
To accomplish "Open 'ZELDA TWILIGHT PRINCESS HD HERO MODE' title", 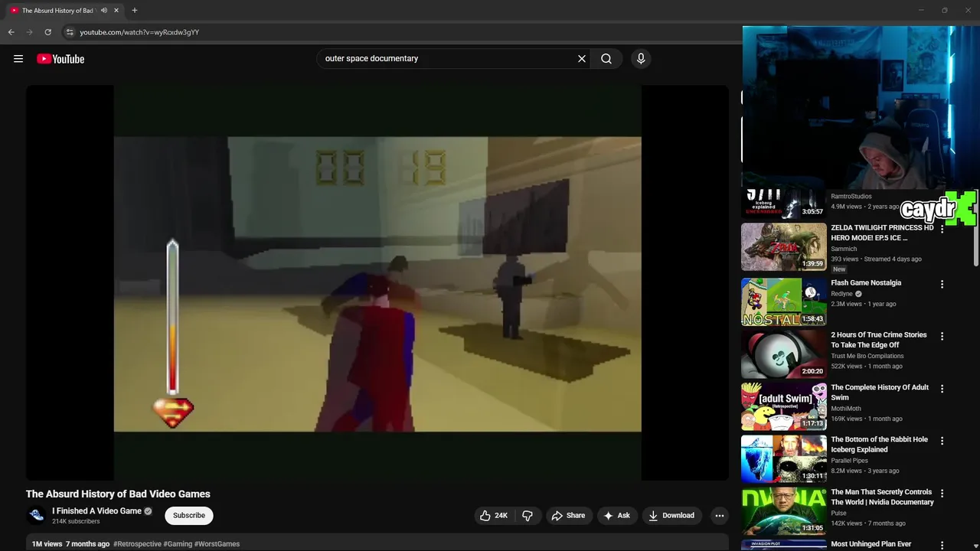I will tap(882, 233).
